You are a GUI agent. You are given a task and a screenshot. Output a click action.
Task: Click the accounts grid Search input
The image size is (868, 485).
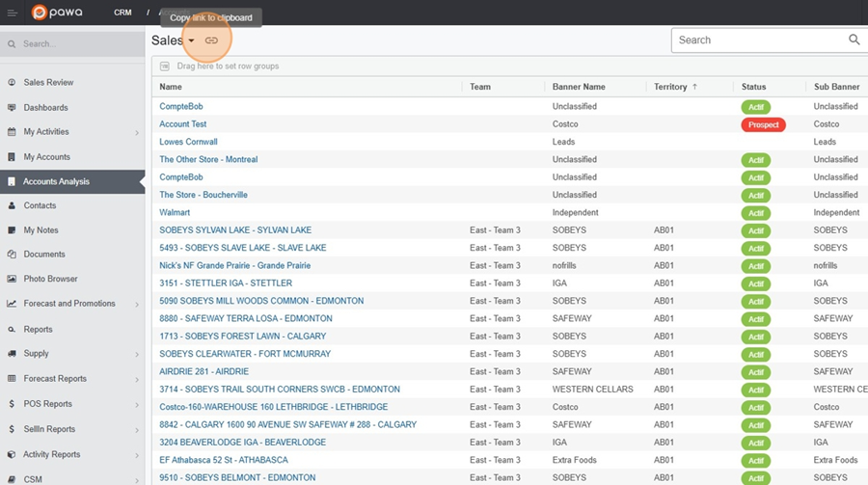pos(761,40)
